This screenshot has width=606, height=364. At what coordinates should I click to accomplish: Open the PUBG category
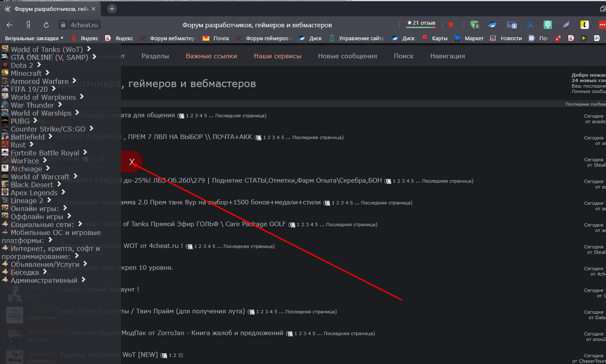point(20,121)
